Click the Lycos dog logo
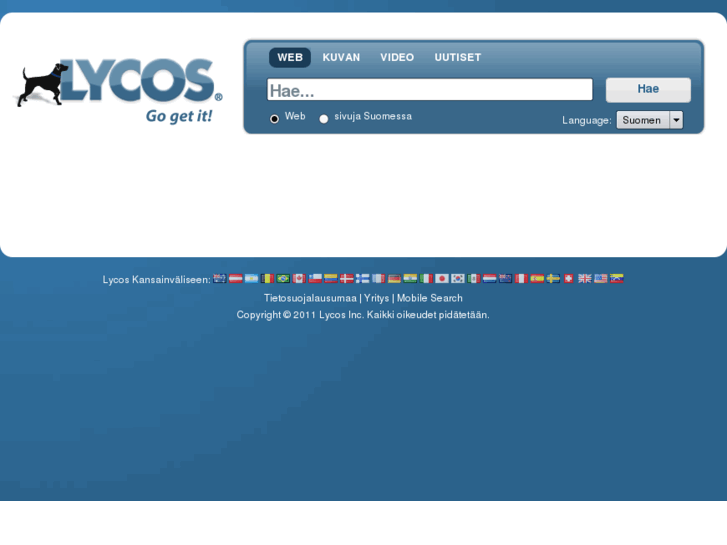This screenshot has height=545, width=727. pyautogui.click(x=118, y=90)
